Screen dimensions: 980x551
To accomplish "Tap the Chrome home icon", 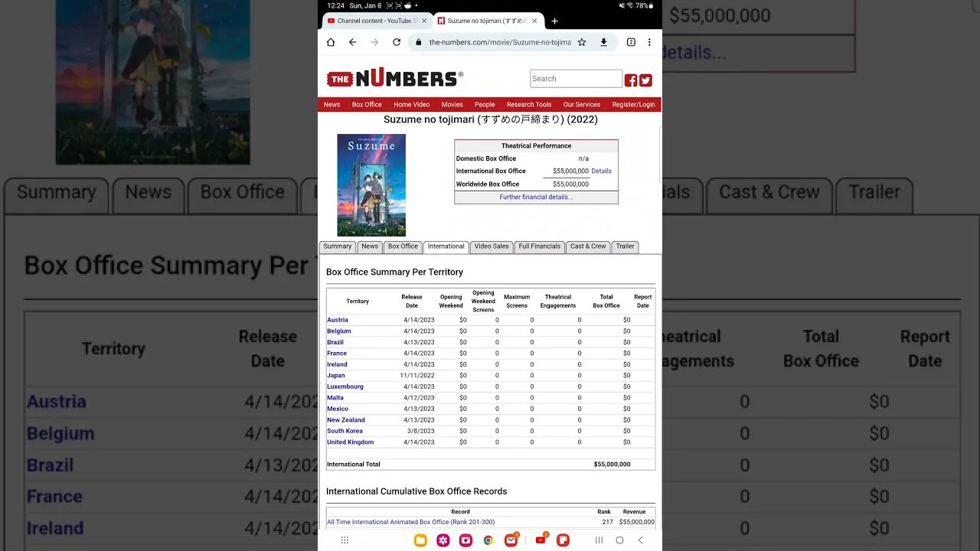I will 331,42.
